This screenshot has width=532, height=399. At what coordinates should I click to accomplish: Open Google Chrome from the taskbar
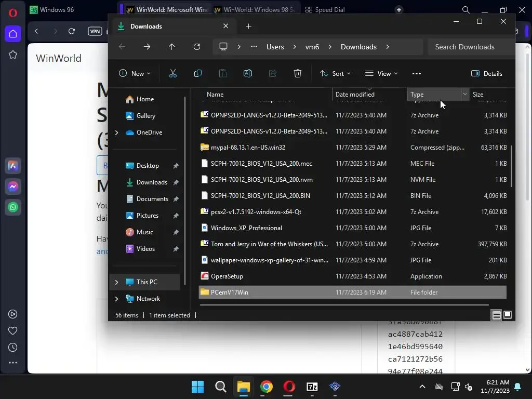point(267,387)
